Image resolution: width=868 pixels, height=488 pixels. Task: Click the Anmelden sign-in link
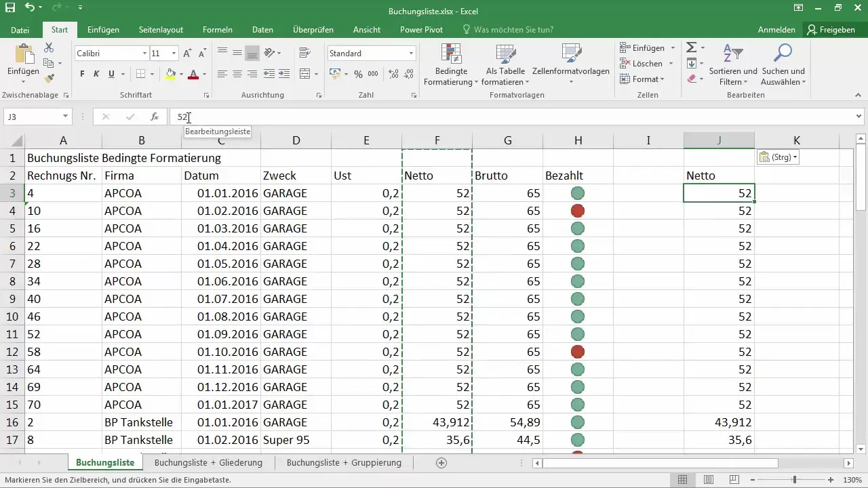coord(776,30)
